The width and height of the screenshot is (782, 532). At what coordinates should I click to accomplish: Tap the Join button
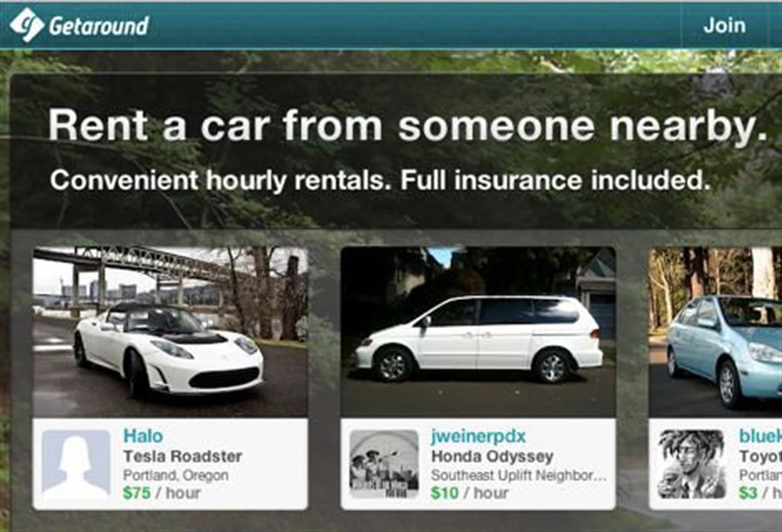click(x=724, y=25)
